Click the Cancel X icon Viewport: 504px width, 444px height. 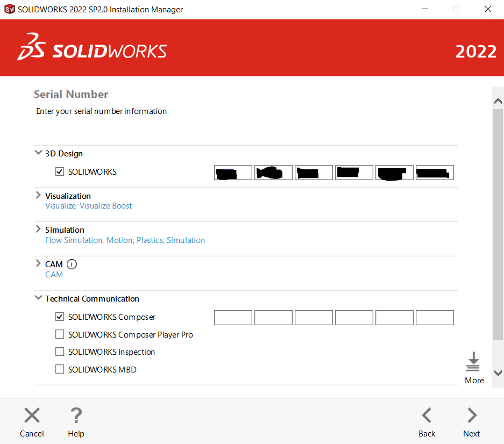[x=32, y=416]
